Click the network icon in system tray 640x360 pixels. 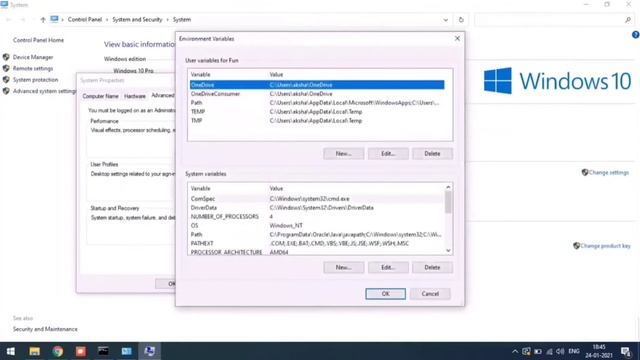pyautogui.click(x=549, y=351)
